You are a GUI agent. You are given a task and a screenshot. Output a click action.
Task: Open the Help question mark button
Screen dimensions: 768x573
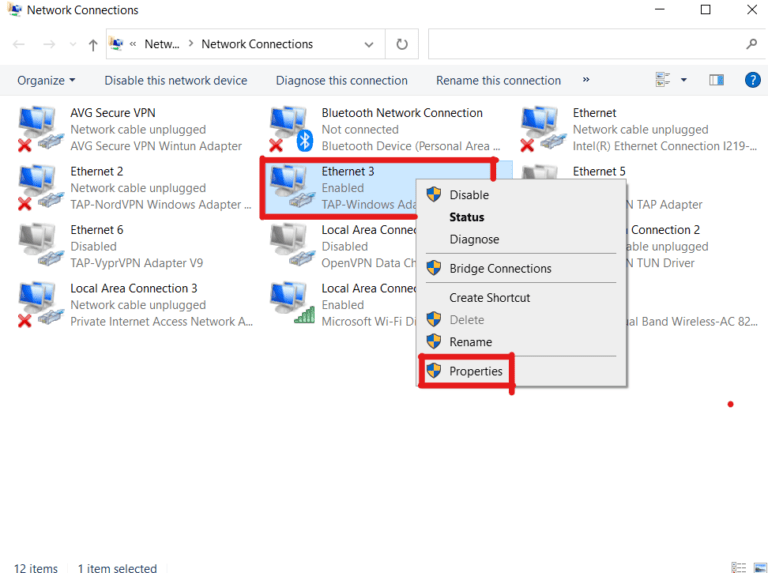tap(752, 80)
